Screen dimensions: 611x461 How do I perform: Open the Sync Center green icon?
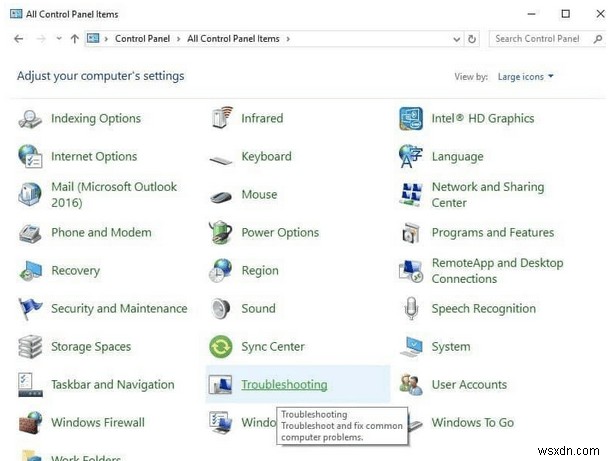[x=221, y=346]
